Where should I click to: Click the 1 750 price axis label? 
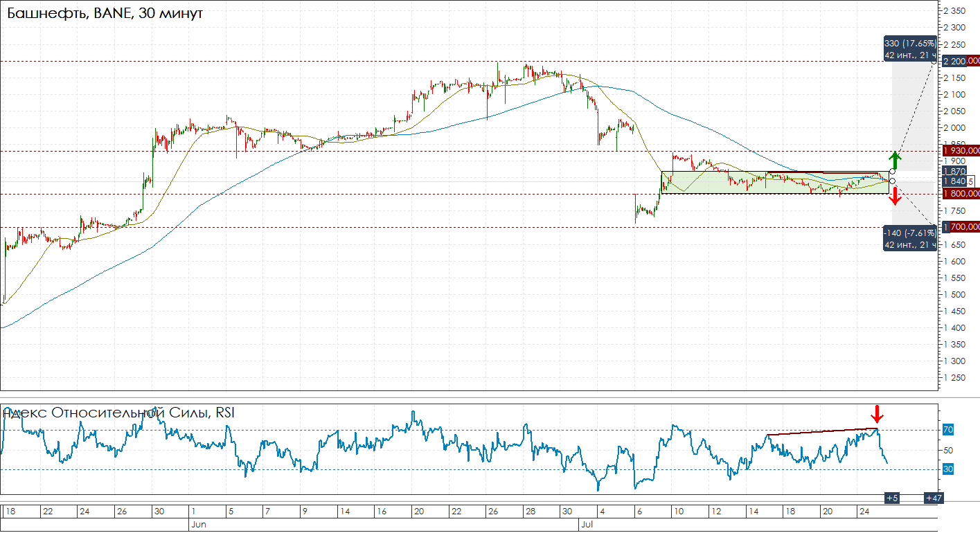click(954, 211)
